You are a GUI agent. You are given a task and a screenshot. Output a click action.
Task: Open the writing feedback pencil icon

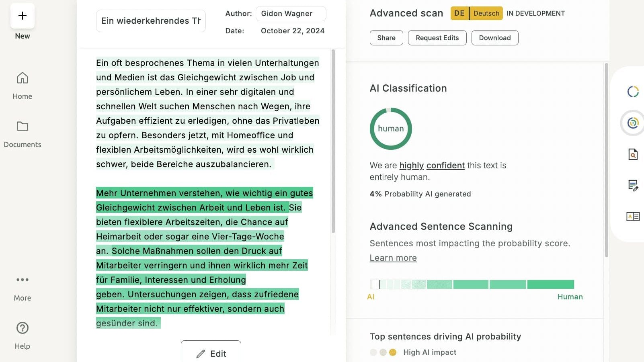click(x=633, y=185)
